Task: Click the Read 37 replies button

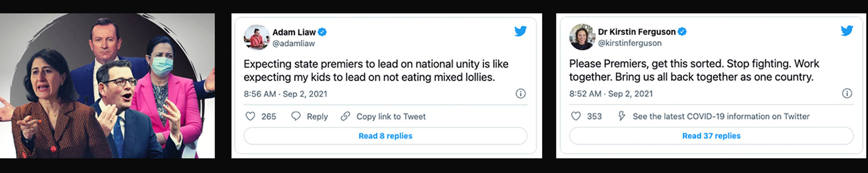Action: (x=711, y=136)
